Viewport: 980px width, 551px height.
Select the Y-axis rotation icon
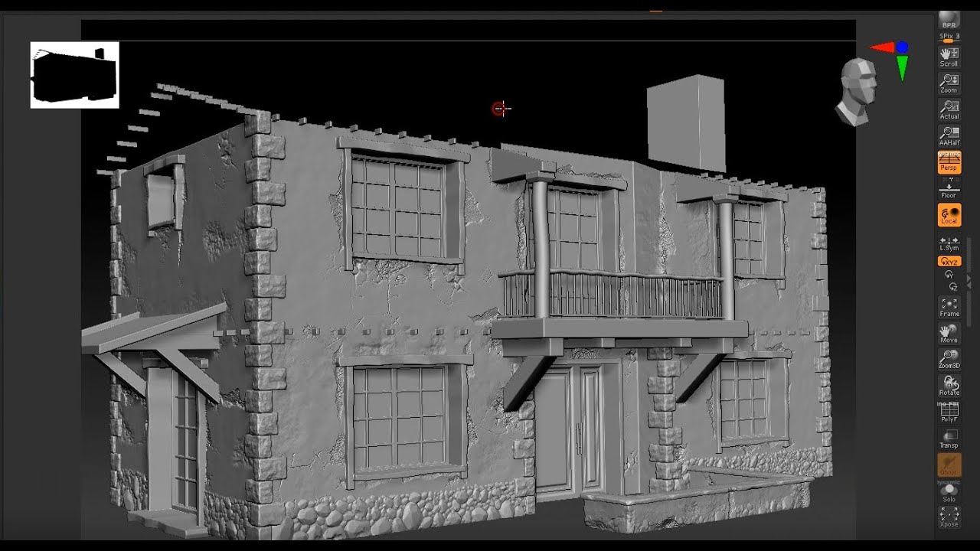click(x=949, y=274)
